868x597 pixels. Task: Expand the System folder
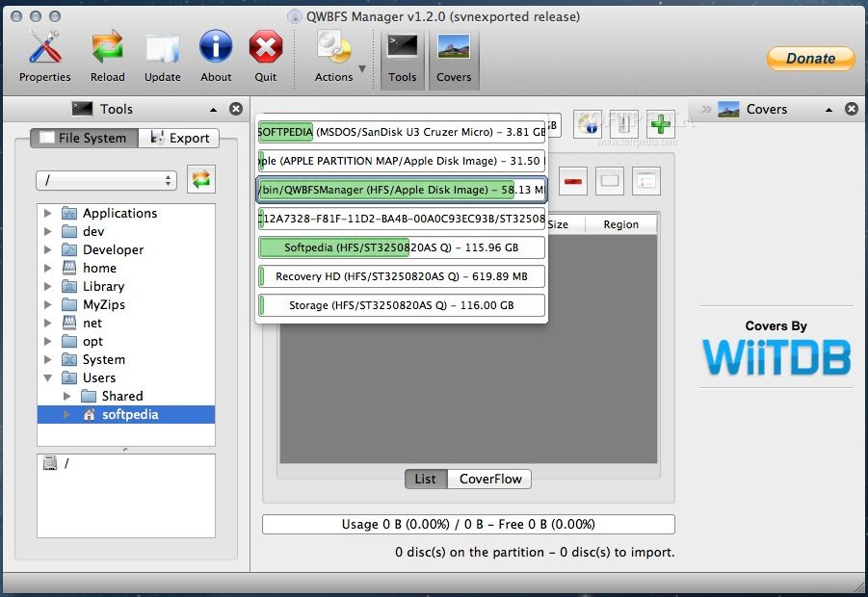click(47, 359)
